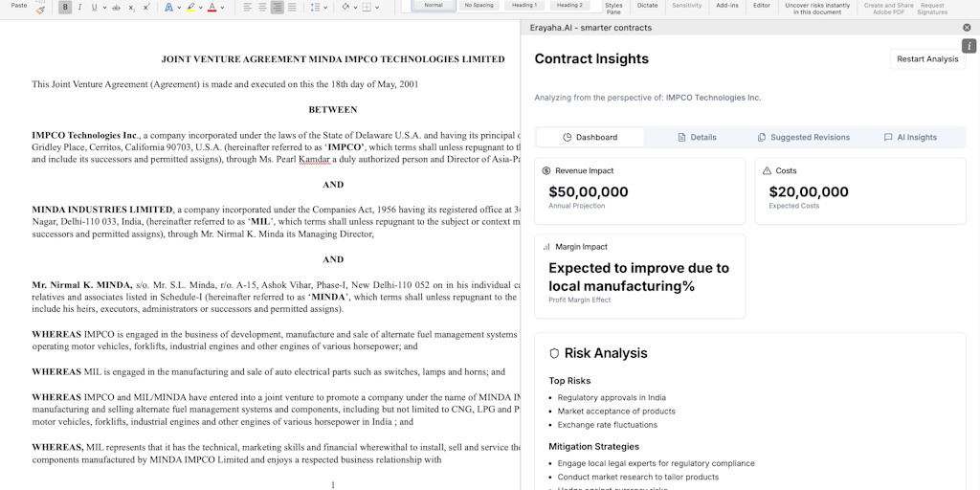Click line spacing icon
980x490 pixels.
click(315, 8)
